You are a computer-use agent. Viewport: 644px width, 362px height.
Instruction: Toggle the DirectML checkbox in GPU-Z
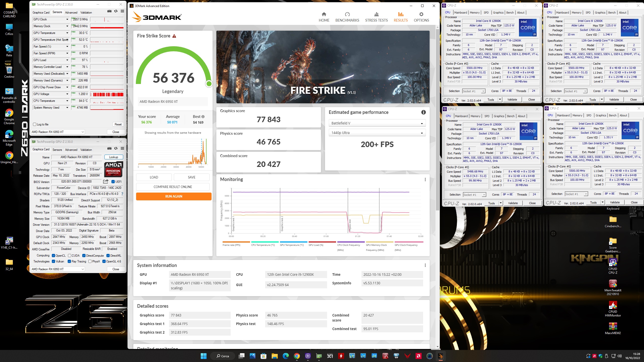(108, 256)
